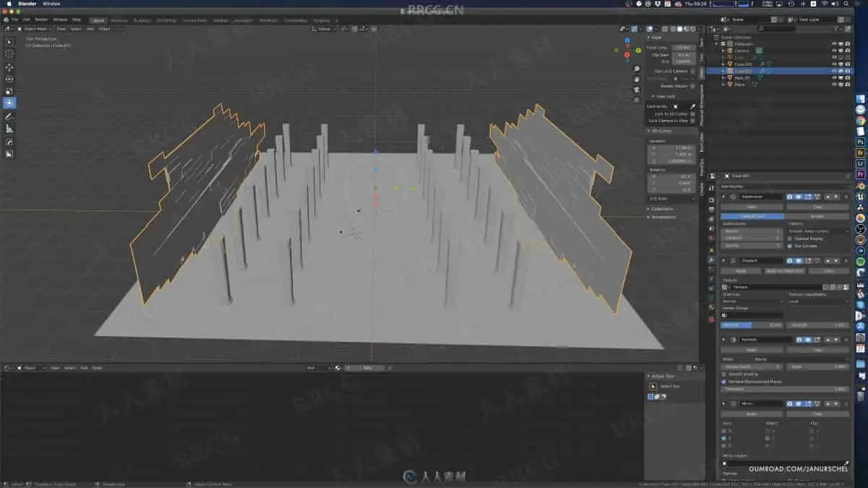The width and height of the screenshot is (868, 488).
Task: Click the Spotify icon in the dock
Action: tap(861, 261)
